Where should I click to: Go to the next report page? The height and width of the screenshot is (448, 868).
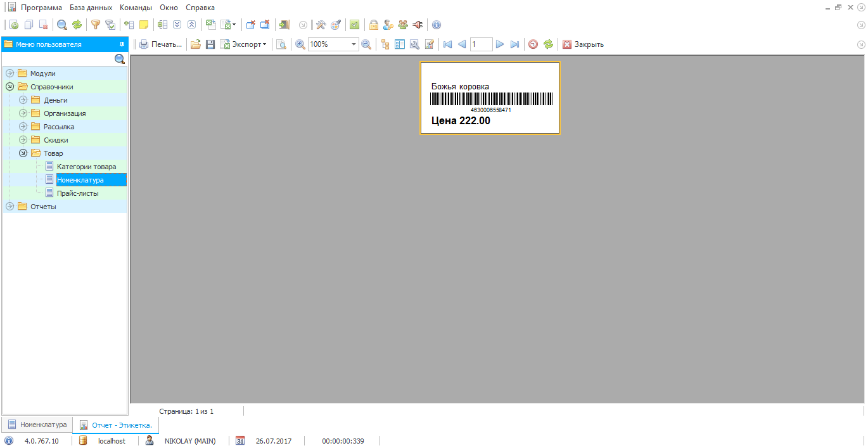coord(500,44)
